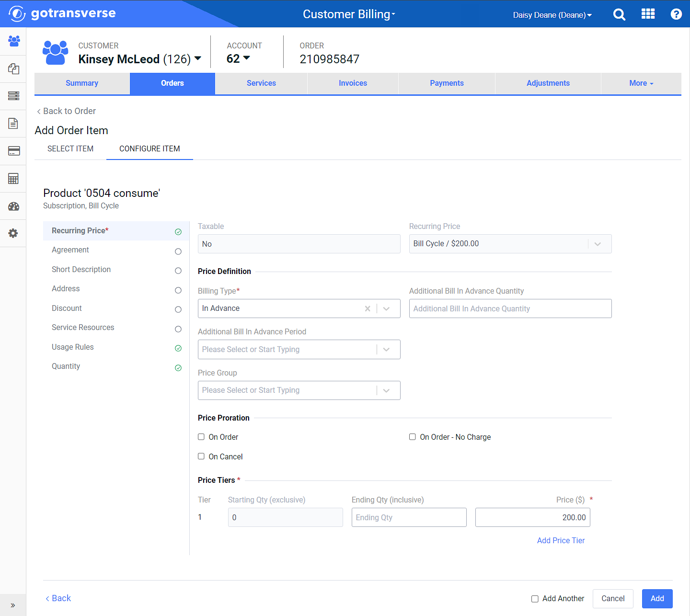690x616 pixels.
Task: Open the More tab dropdown
Action: tap(641, 83)
